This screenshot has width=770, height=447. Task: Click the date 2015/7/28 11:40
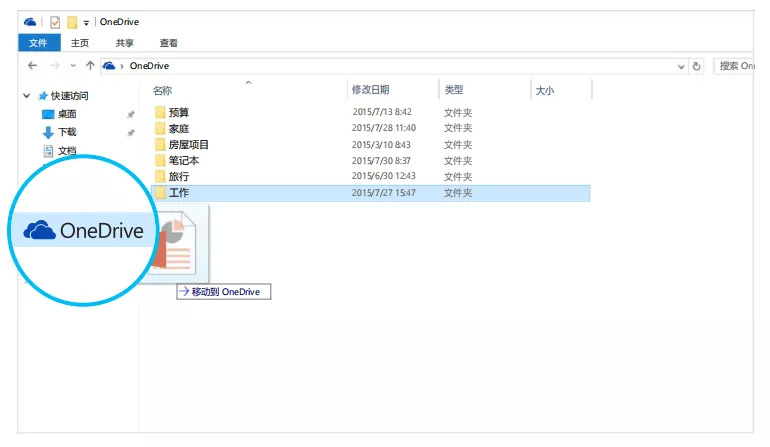pyautogui.click(x=384, y=128)
